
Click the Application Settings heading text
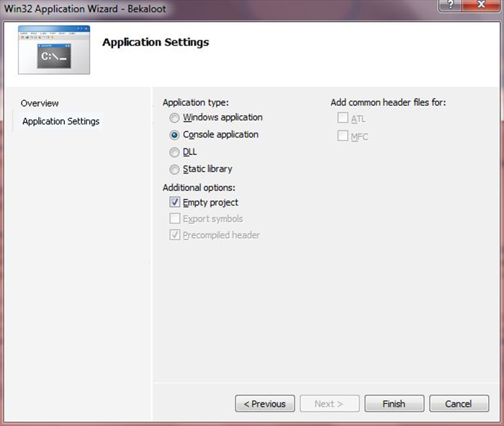(x=156, y=42)
